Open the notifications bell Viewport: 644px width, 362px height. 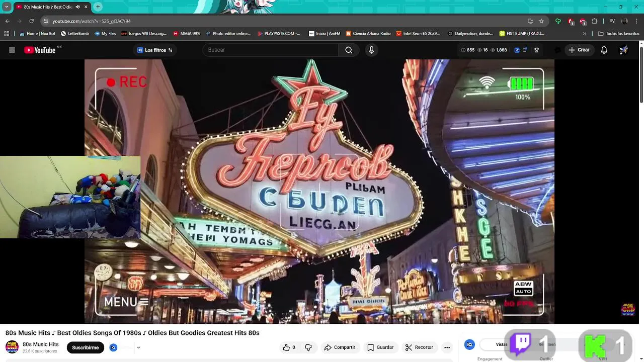[604, 50]
